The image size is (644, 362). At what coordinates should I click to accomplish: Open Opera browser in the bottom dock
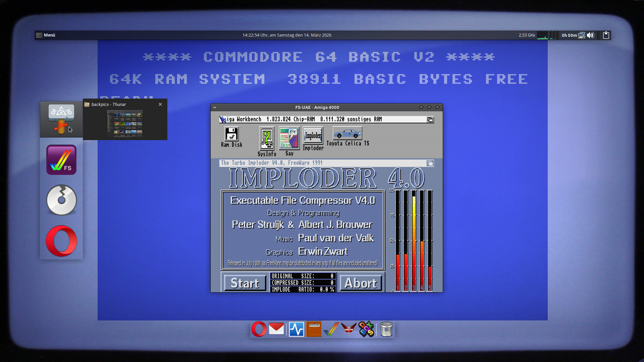(x=259, y=329)
